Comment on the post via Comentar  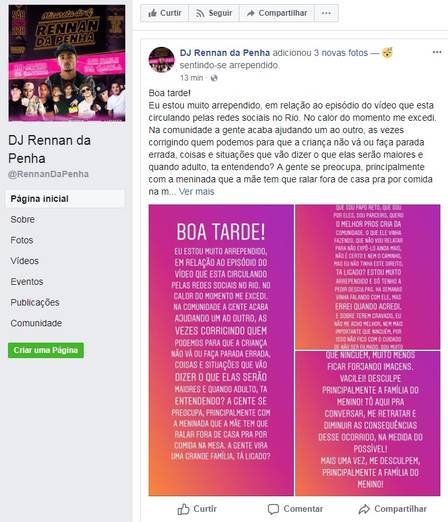coord(295,509)
